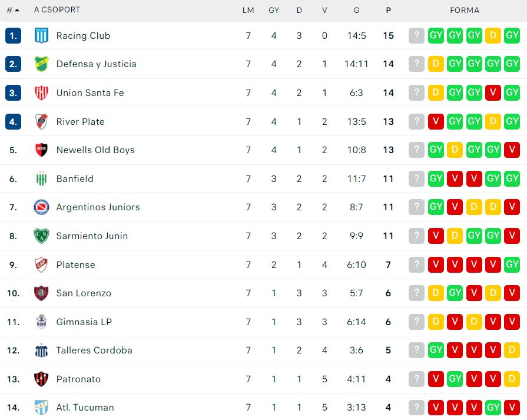The height and width of the screenshot is (420, 527).
Task: Open the Sarmiento Junin team link
Action: coord(92,236)
